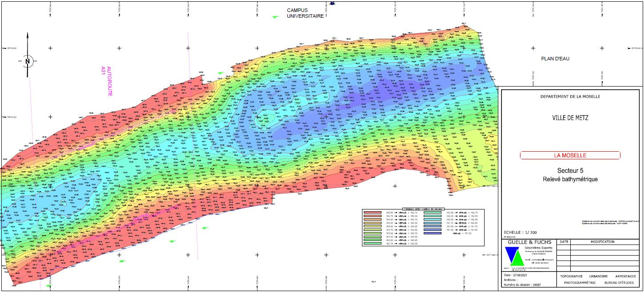Click the 'Archives :' field label

(511, 280)
